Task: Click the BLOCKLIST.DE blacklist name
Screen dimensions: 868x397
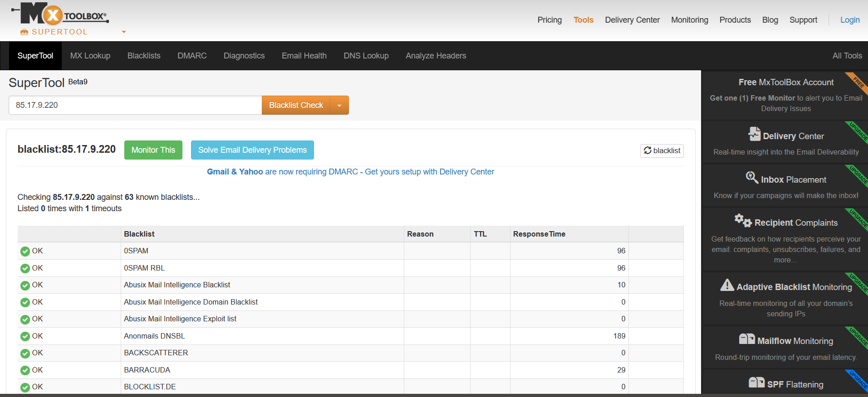Action: tap(150, 387)
